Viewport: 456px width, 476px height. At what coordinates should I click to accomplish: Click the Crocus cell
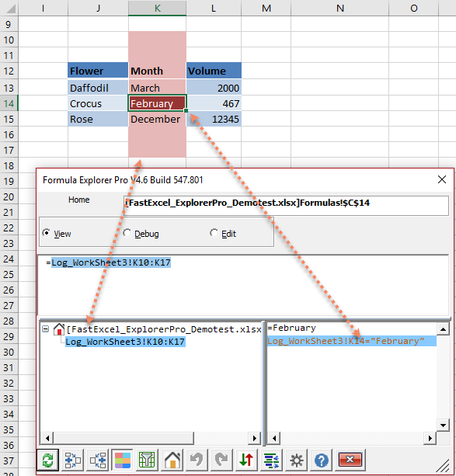[98, 103]
